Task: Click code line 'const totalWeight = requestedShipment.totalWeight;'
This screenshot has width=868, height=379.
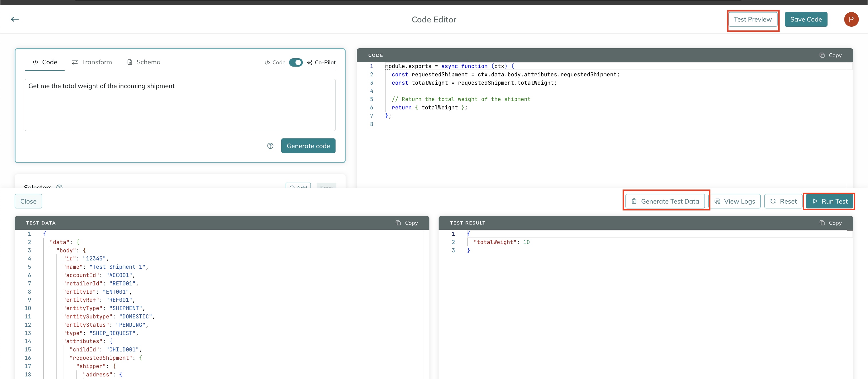Action: point(474,83)
